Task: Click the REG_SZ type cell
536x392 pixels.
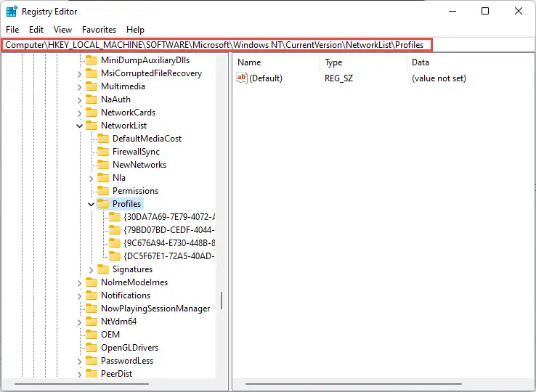Action: pos(338,78)
